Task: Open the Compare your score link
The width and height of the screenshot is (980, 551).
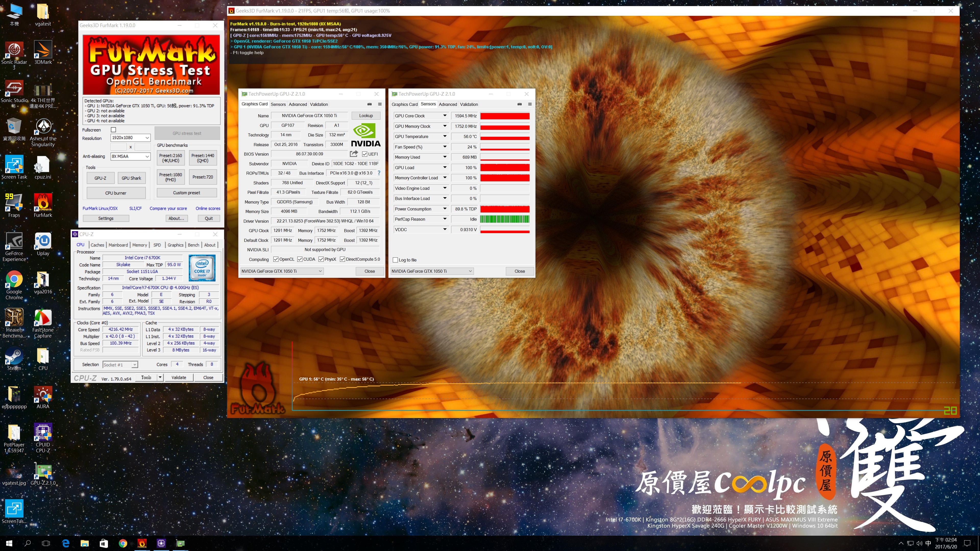Action: pyautogui.click(x=168, y=208)
